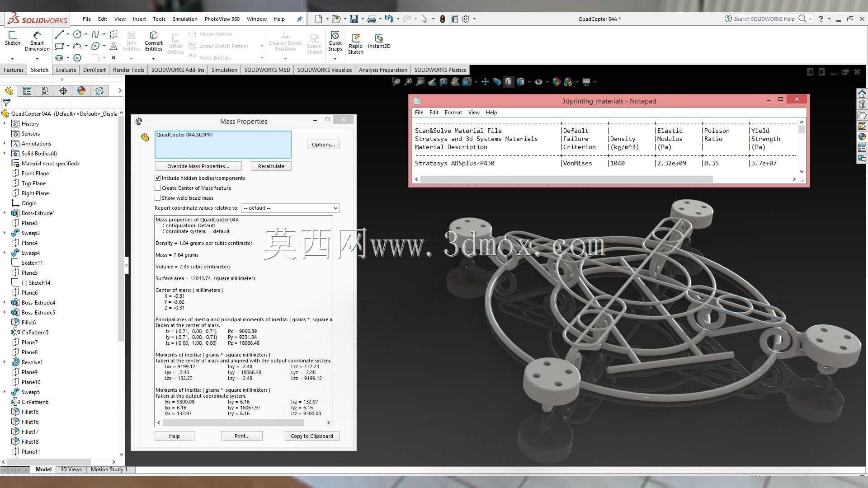Click Override Mass Properties button

pyautogui.click(x=198, y=166)
